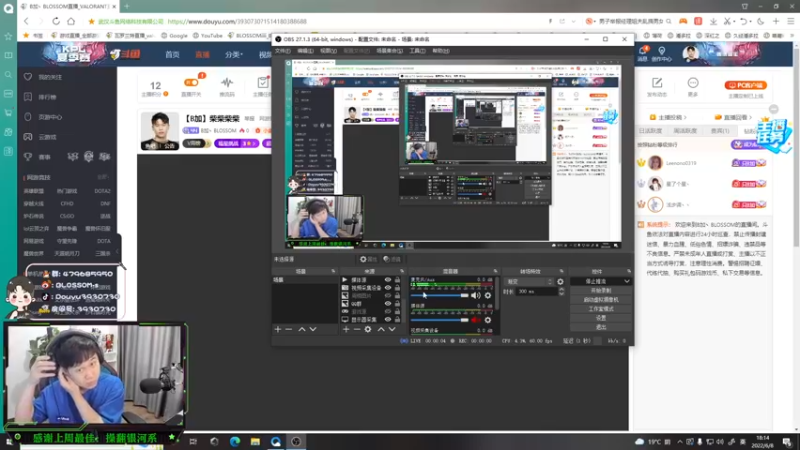The width and height of the screenshot is (800, 450).
Task: Open second mixer channel settings gear in OBS
Action: (x=488, y=320)
